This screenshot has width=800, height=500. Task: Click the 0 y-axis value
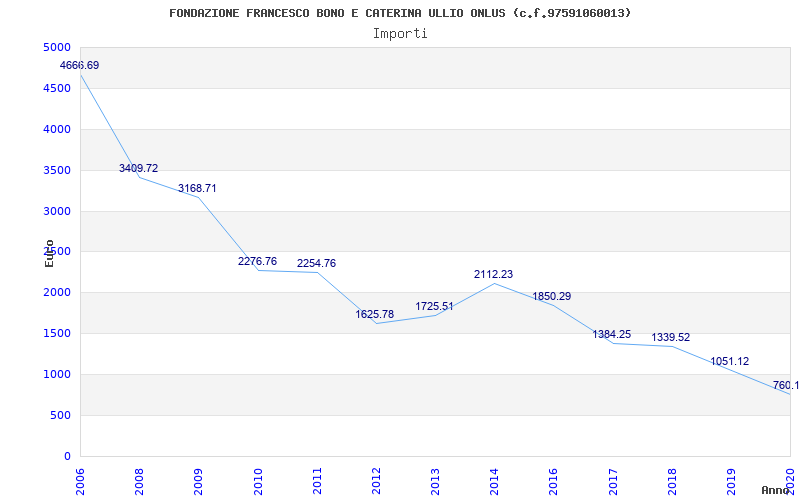pyautogui.click(x=68, y=456)
